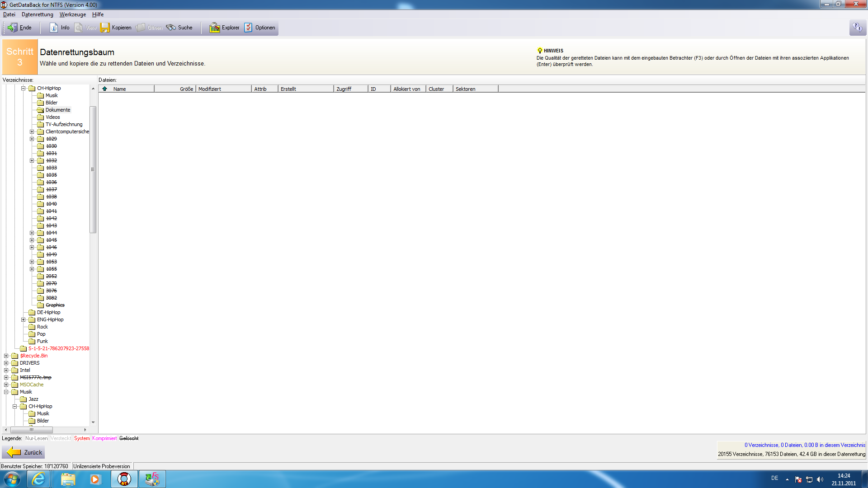Expand the $Recycle.Bin tree node

[6, 356]
